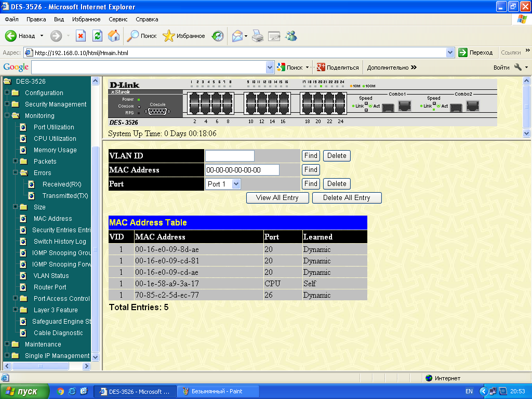Open Memory Usage page
The width and height of the screenshot is (532, 399).
click(55, 150)
